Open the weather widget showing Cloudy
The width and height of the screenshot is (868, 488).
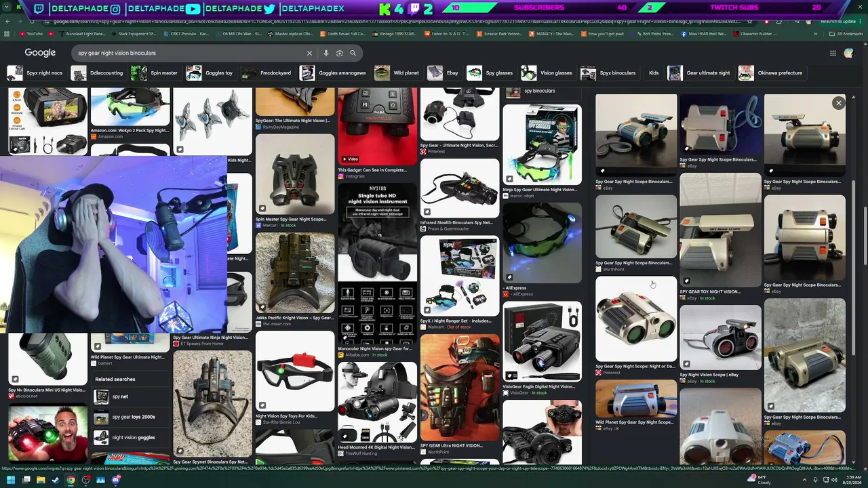click(759, 480)
